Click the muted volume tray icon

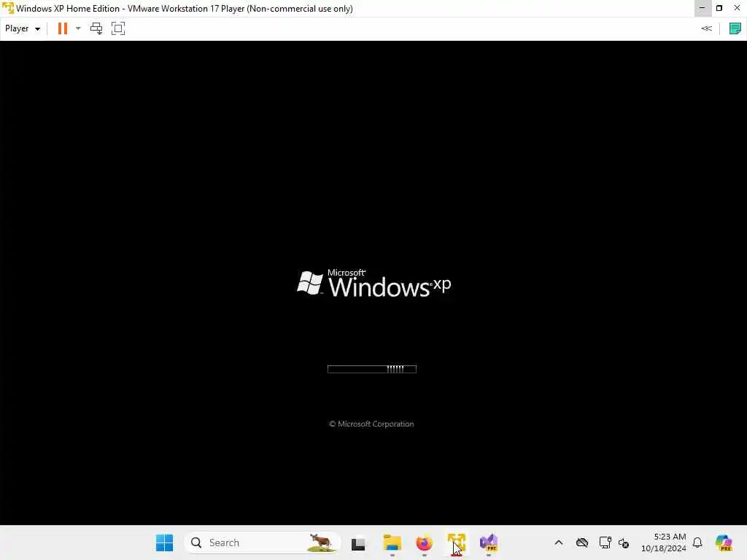click(624, 542)
